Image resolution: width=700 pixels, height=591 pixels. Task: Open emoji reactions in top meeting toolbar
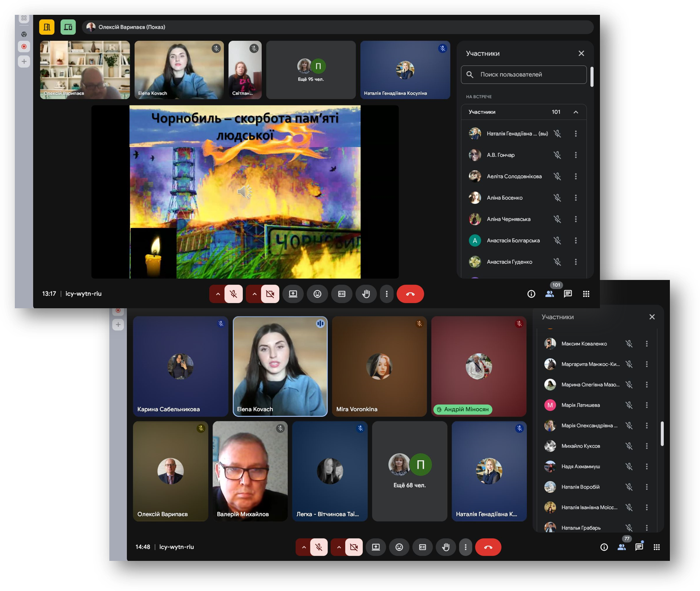point(317,294)
